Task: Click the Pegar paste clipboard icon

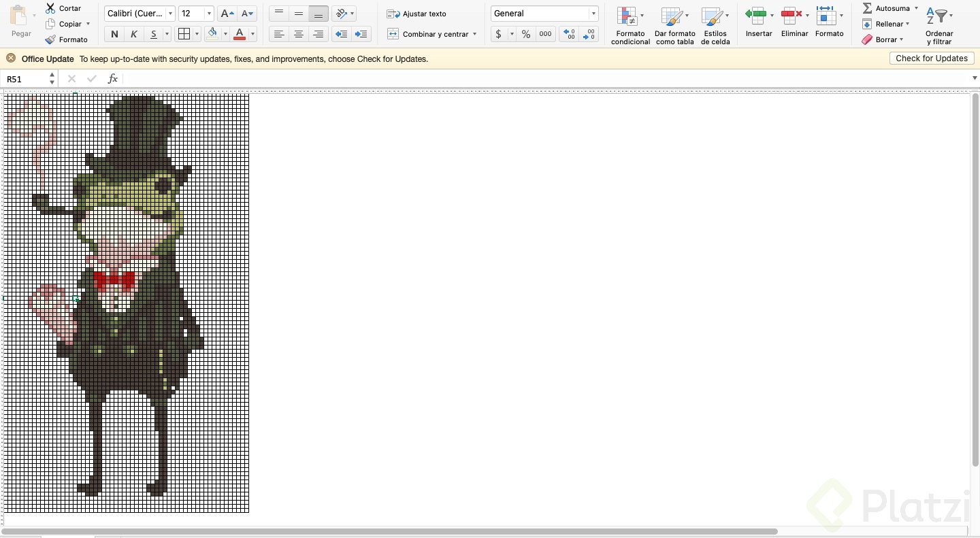Action: coord(20,16)
